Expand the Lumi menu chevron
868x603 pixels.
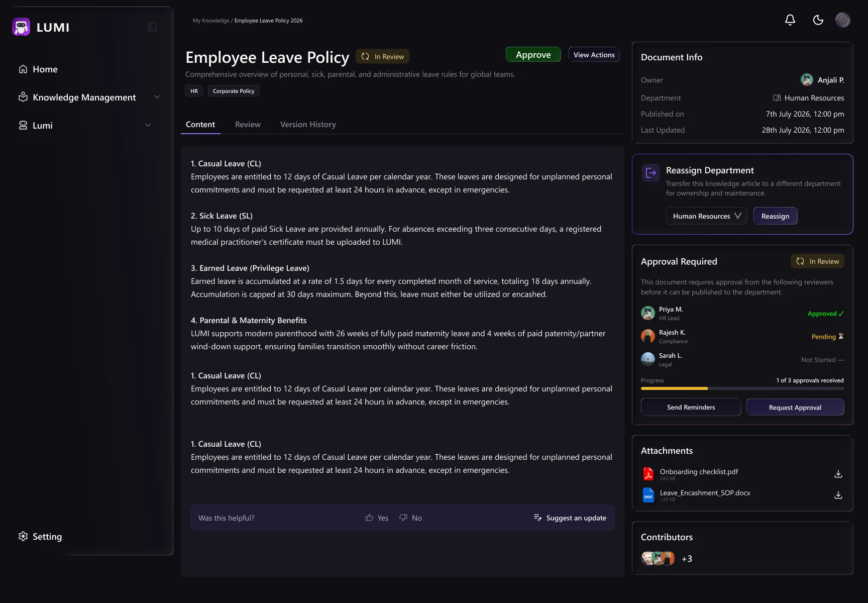(x=148, y=125)
